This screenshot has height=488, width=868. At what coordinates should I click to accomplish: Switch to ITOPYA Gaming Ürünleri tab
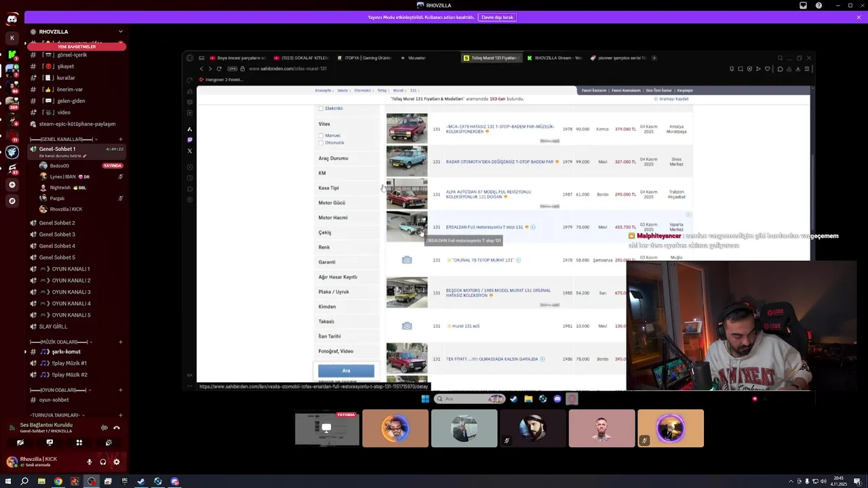[363, 58]
